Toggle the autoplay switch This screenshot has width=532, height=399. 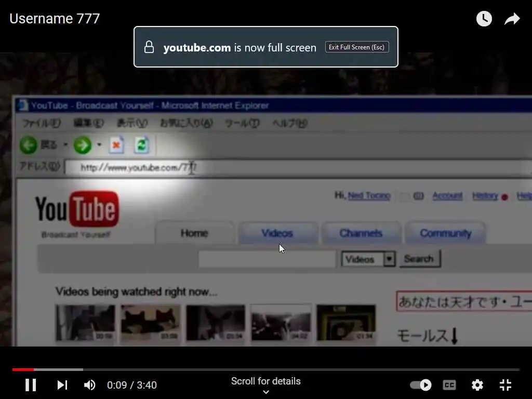421,385
